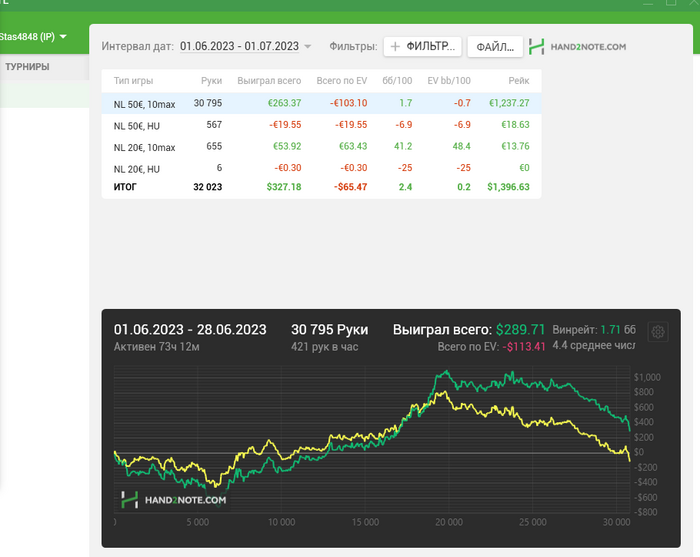
Task: Click the Винрейт 1.71 бб value
Action: (x=594, y=330)
